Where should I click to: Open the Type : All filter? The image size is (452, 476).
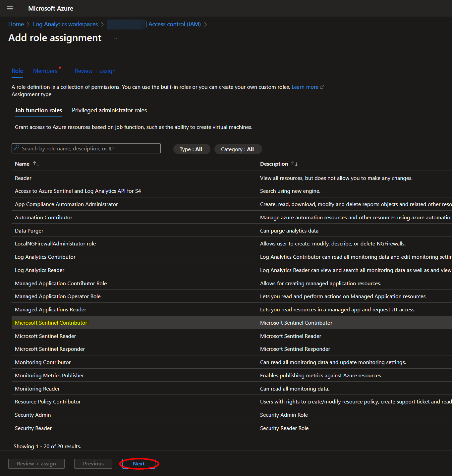(192, 149)
